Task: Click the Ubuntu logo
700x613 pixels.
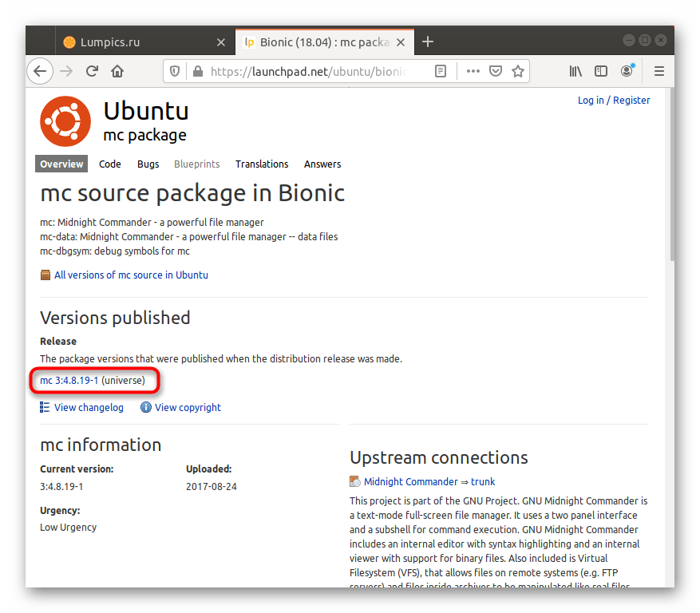Action: pyautogui.click(x=65, y=121)
